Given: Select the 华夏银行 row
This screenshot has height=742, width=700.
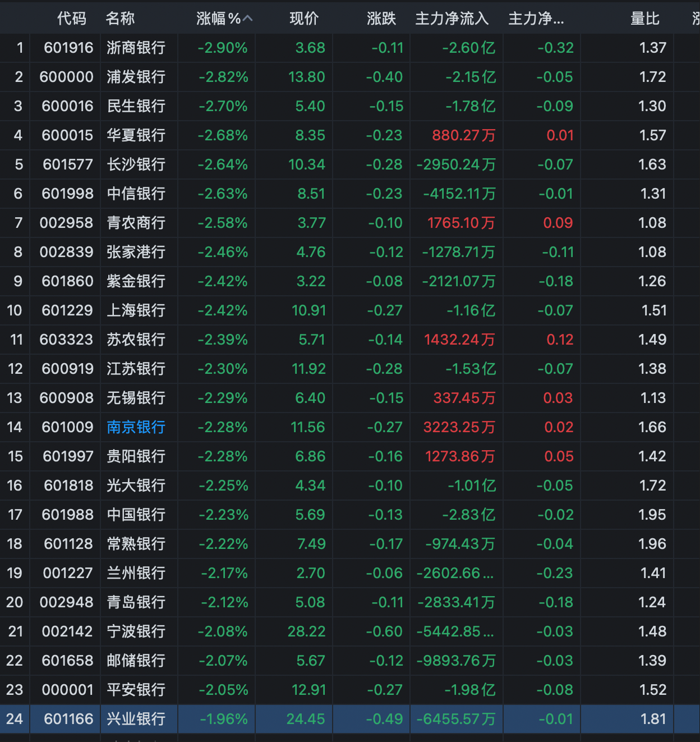Looking at the screenshot, I should [135, 135].
